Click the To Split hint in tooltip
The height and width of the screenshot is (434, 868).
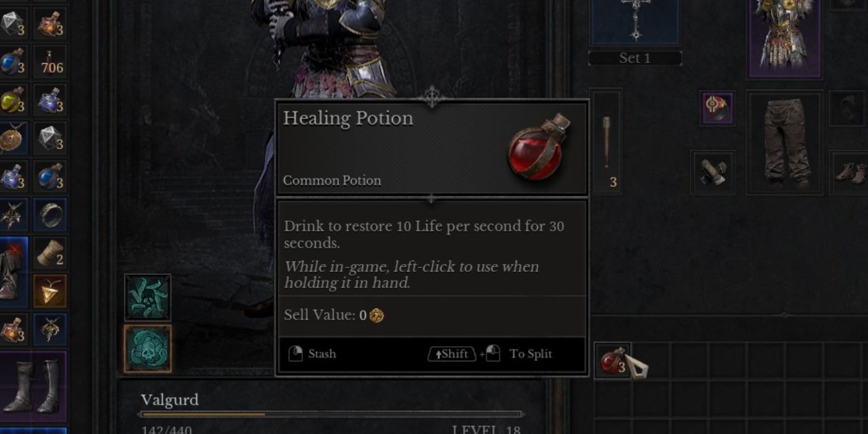pos(530,353)
